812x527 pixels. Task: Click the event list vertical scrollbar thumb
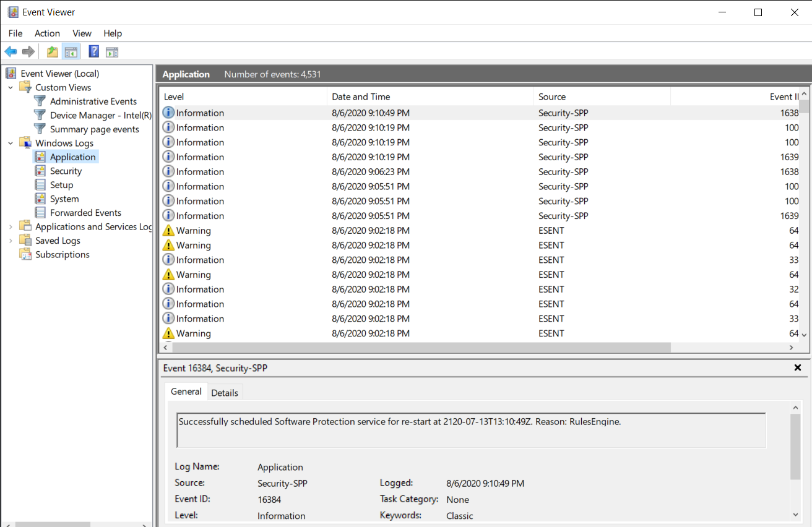(x=804, y=107)
